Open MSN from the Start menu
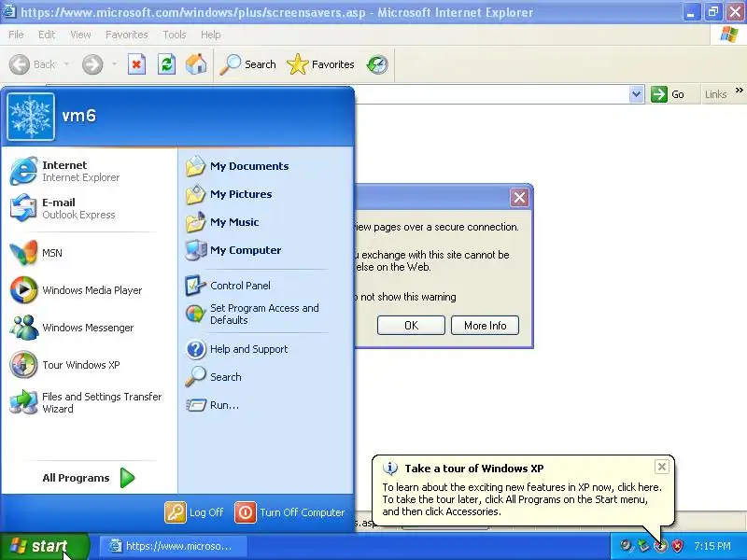 [89, 253]
